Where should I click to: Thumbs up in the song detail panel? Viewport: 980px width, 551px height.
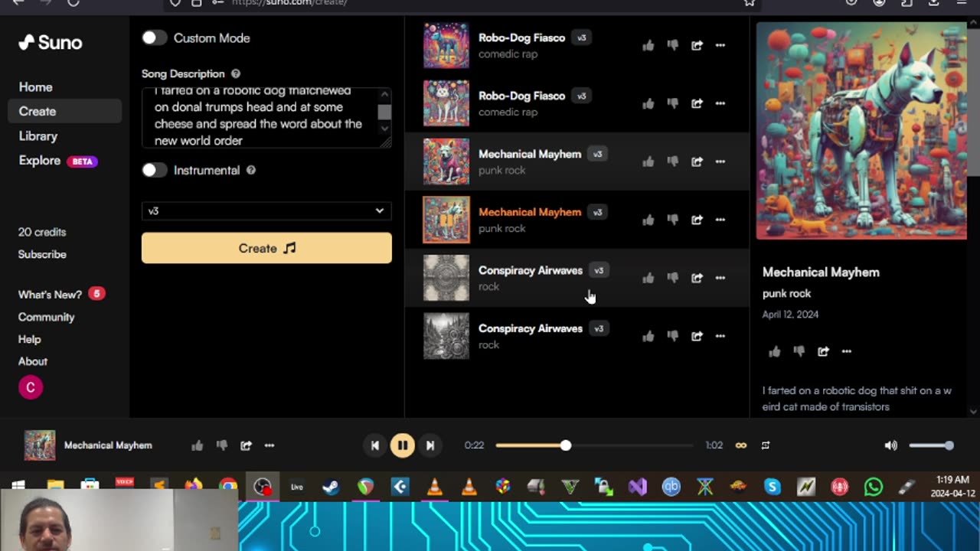[775, 351]
